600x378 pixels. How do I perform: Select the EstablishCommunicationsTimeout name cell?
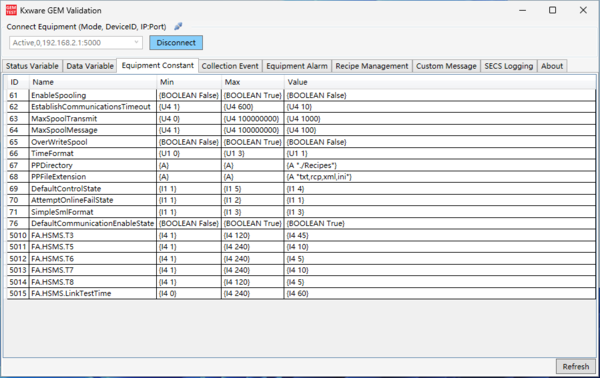coord(93,107)
